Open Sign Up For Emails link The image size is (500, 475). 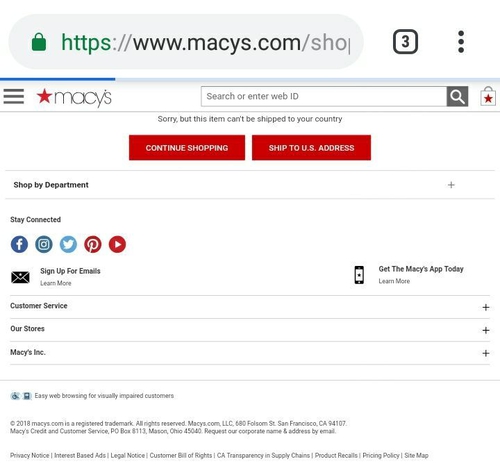click(70, 271)
